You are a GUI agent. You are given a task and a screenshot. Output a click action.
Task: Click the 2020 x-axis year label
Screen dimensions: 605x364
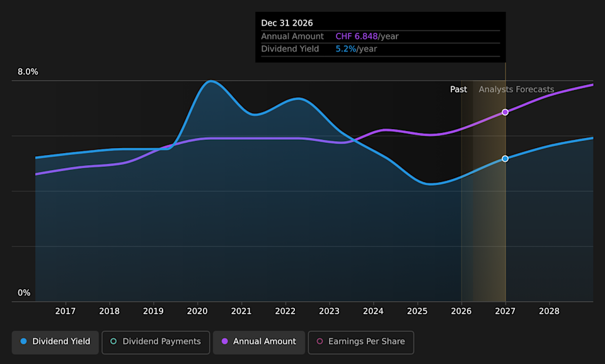(197, 311)
